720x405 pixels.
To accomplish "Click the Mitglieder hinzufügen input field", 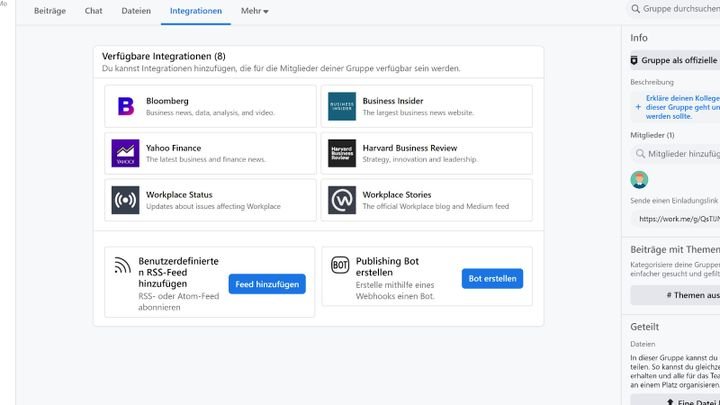I will tap(676, 154).
